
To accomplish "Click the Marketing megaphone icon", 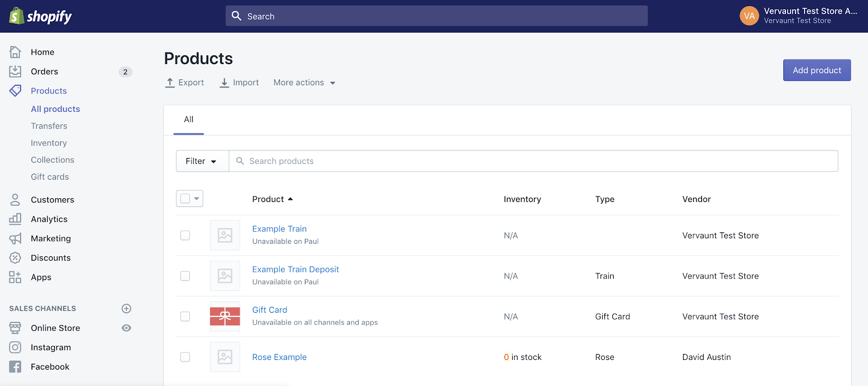I will 15,238.
